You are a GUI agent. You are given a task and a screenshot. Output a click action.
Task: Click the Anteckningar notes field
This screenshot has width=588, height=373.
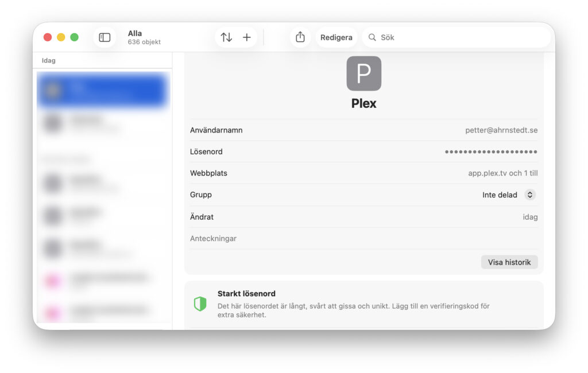(363, 239)
